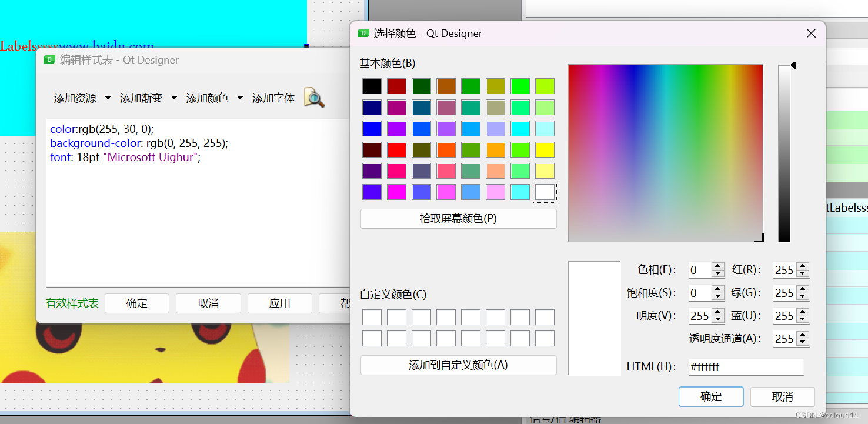Cancel the stylesheet editor with 取消
868x424 pixels.
[x=208, y=303]
